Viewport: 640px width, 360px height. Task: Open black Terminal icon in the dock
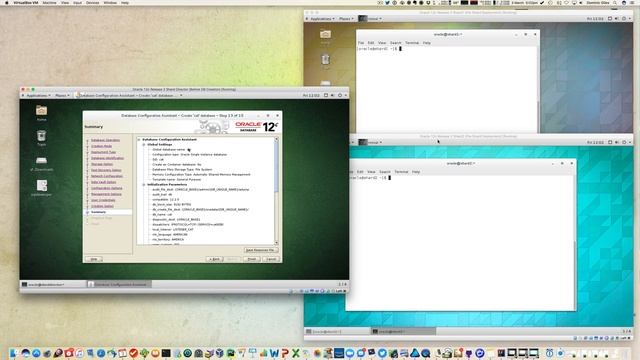[x=166, y=353]
